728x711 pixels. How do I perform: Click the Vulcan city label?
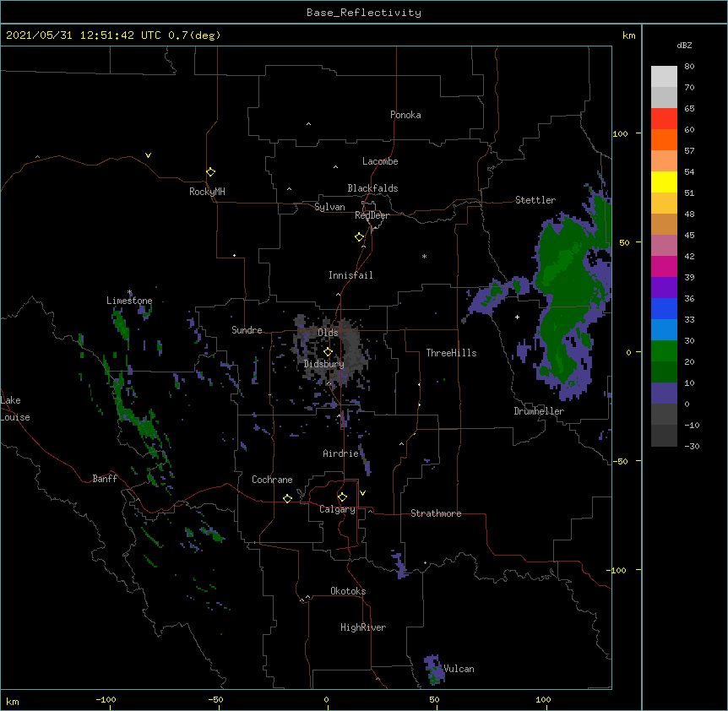pos(459,669)
